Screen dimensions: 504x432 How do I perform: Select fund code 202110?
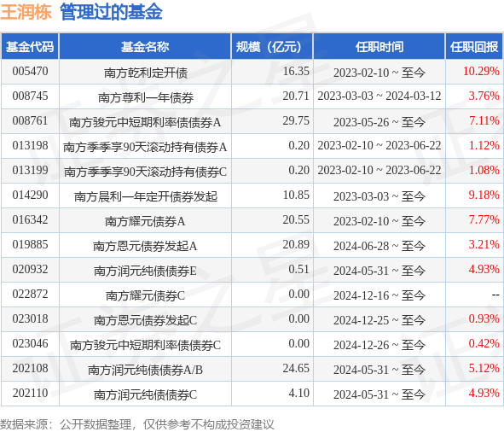pyautogui.click(x=30, y=394)
